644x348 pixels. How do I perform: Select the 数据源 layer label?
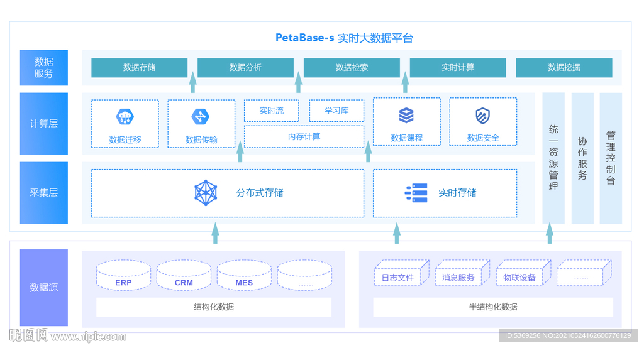44,287
